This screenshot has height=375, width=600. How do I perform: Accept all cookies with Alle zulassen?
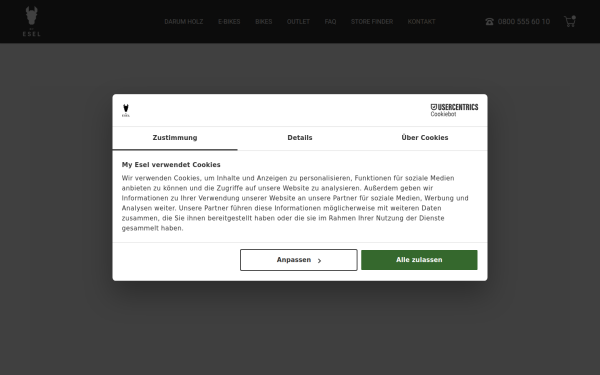pos(419,260)
